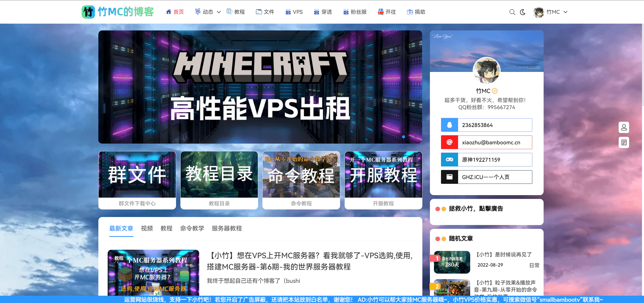Click the 随机文章 section heading
The width and height of the screenshot is (644, 303).
pyautogui.click(x=461, y=238)
